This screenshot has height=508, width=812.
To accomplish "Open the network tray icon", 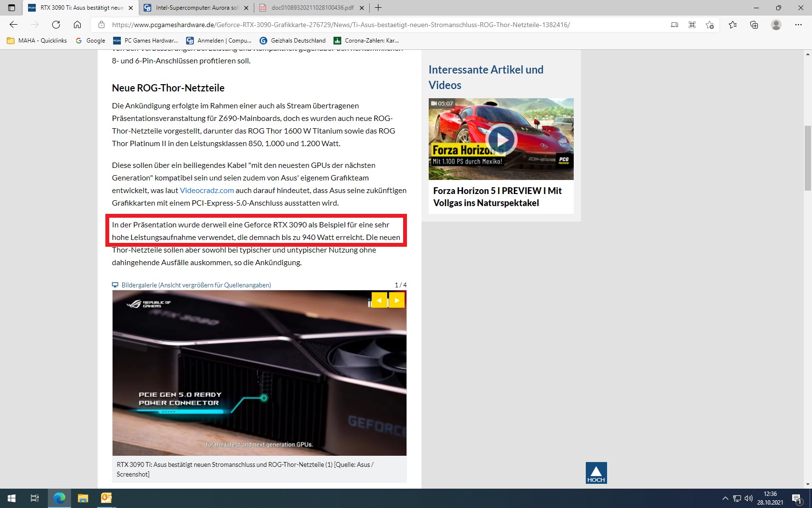I will 737,498.
